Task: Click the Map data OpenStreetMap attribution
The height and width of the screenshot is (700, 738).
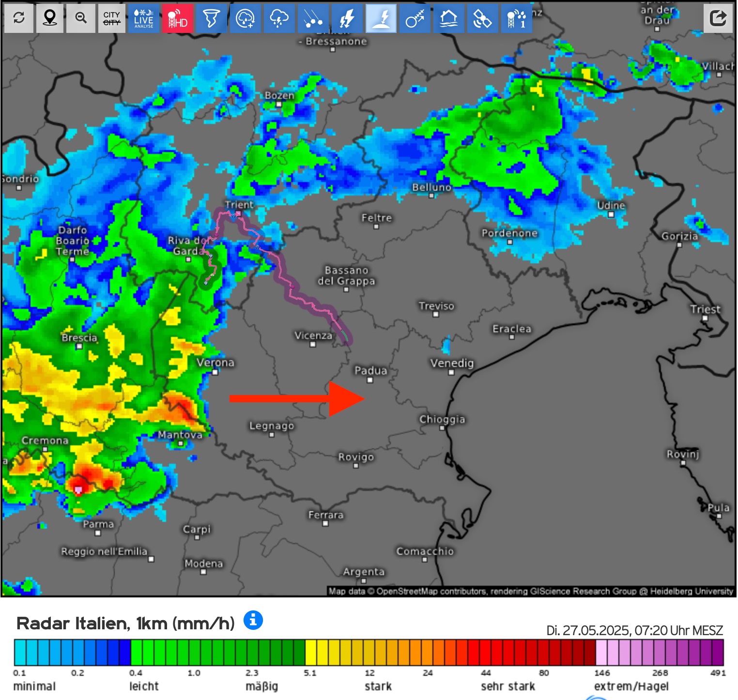Action: click(531, 591)
